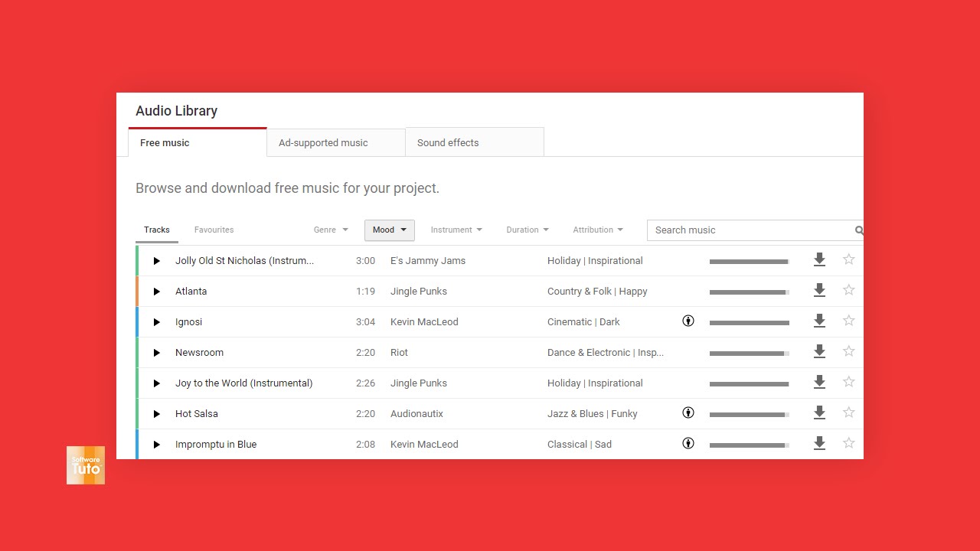Mark Ignosi as a favourite
The width and height of the screenshot is (980, 551).
click(848, 321)
